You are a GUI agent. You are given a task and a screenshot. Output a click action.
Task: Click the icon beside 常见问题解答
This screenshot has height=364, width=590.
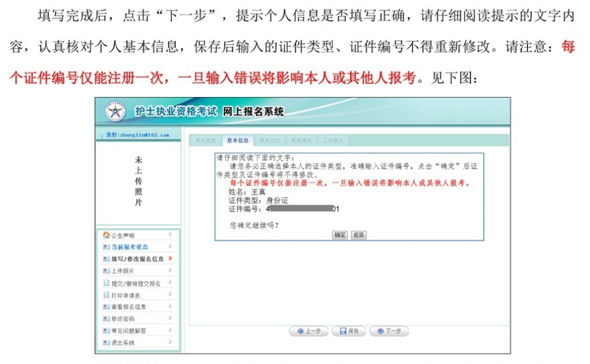pos(106,330)
